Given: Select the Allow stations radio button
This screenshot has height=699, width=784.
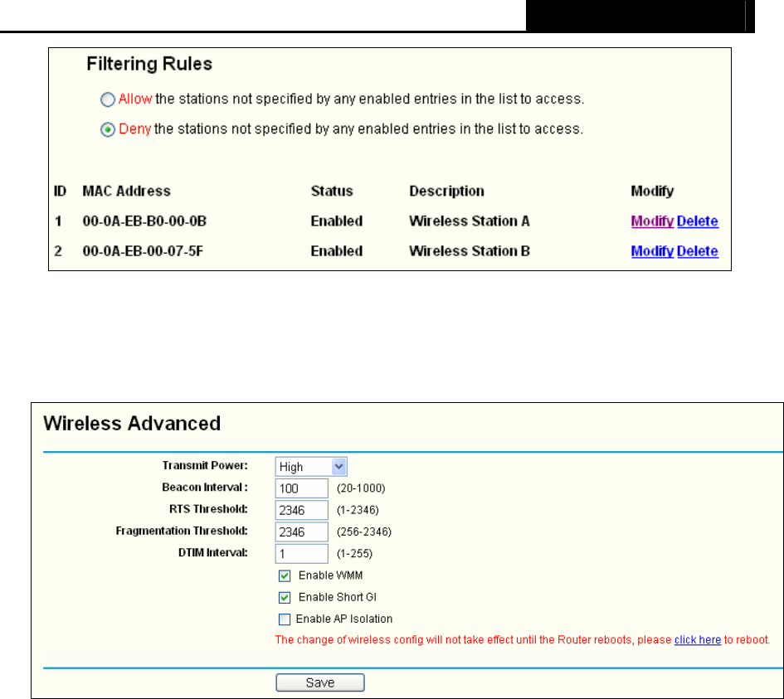Looking at the screenshot, I should [x=108, y=100].
